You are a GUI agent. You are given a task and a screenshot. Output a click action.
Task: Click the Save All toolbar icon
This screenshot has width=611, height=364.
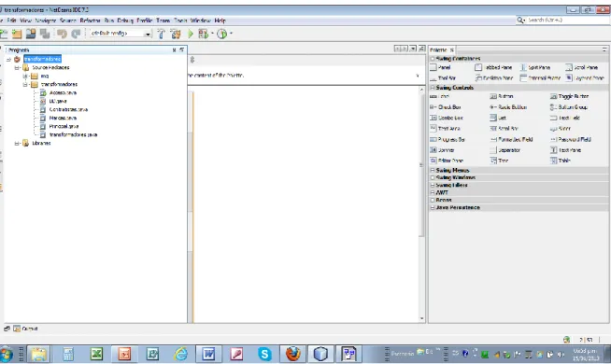tap(31, 35)
